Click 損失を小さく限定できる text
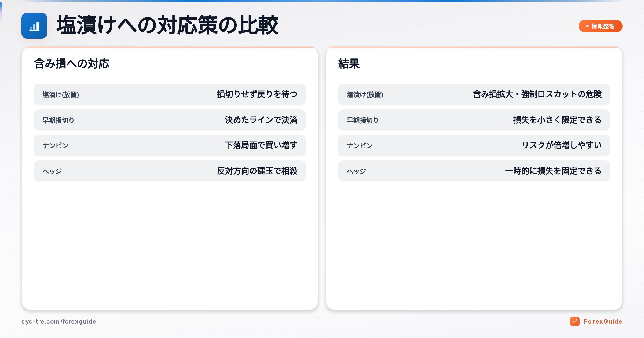 (557, 120)
